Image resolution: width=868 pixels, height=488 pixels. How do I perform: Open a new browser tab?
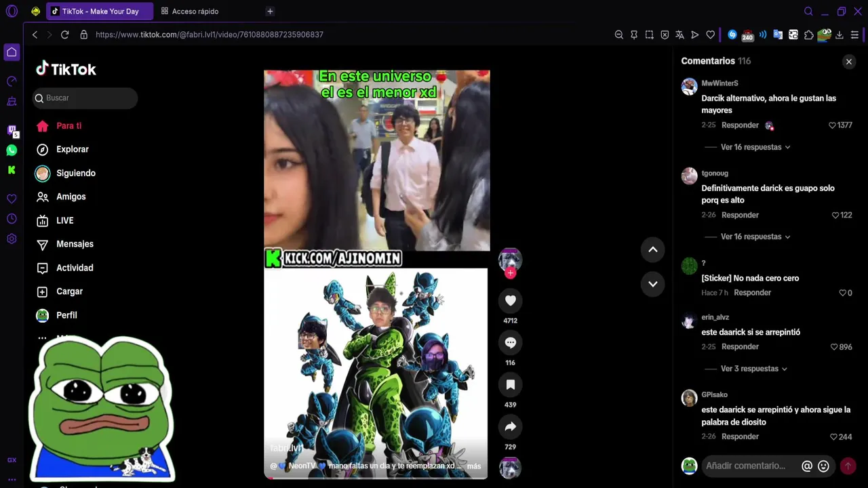tap(270, 12)
